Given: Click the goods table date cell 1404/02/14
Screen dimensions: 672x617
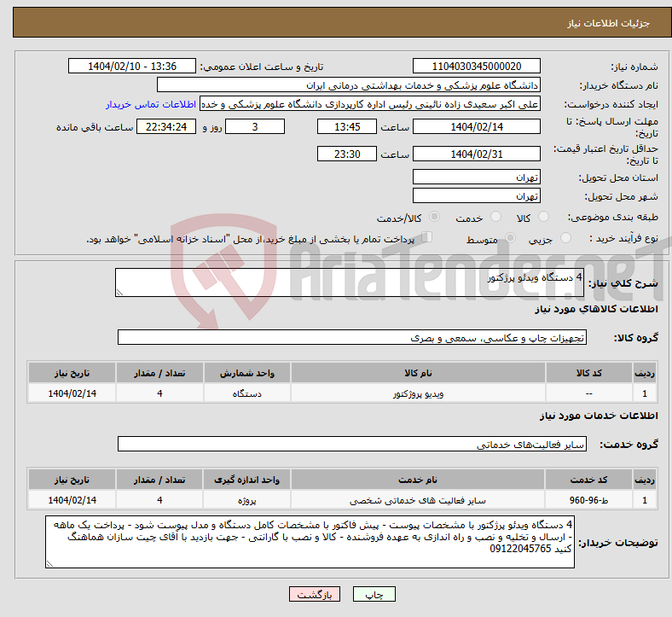Looking at the screenshot, I should coord(72,393).
